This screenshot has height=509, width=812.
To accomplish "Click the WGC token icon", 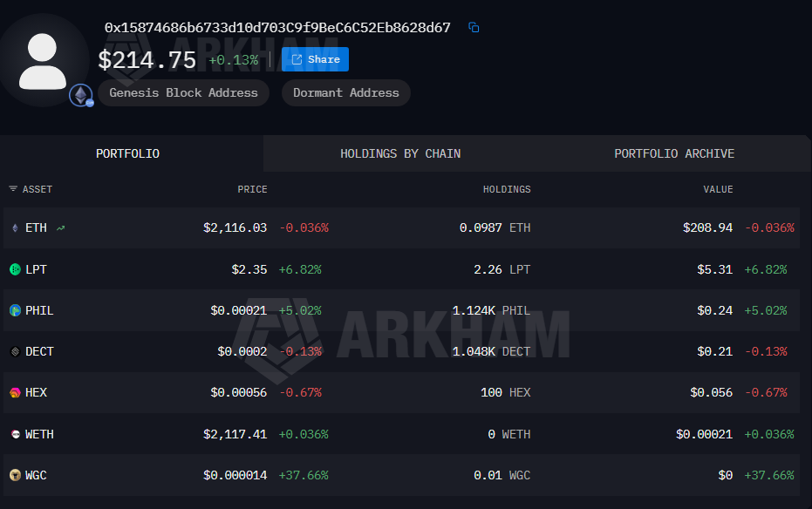I will [x=15, y=475].
